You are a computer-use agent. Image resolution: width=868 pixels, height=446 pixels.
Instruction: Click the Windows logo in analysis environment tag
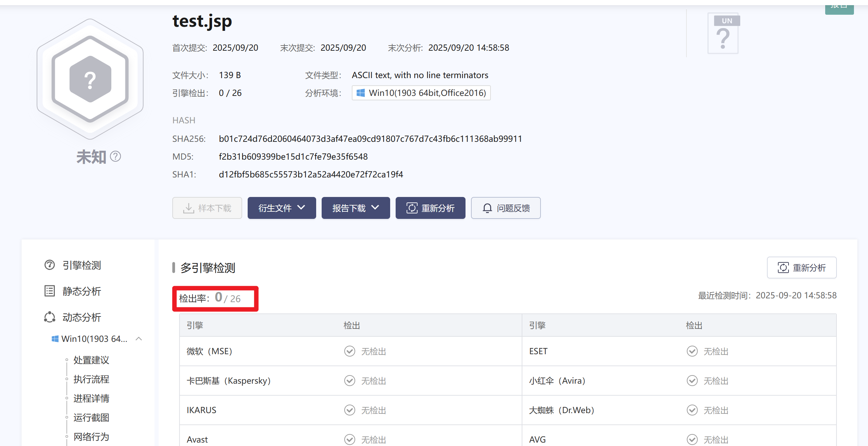pyautogui.click(x=360, y=93)
